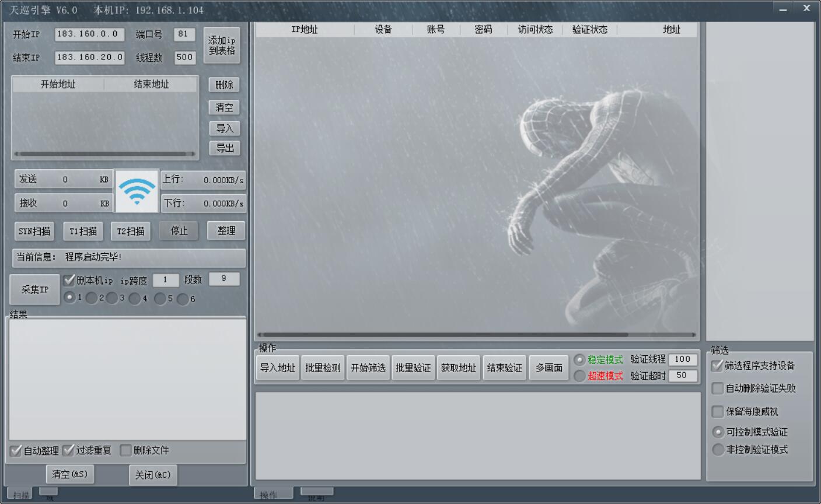The height and width of the screenshot is (504, 821).
Task: Click the 清空(&S) button
Action: click(70, 474)
